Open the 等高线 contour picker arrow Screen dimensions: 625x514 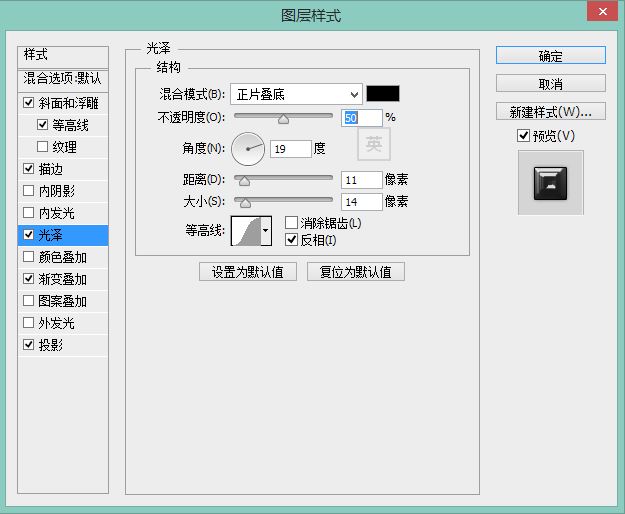[x=266, y=231]
